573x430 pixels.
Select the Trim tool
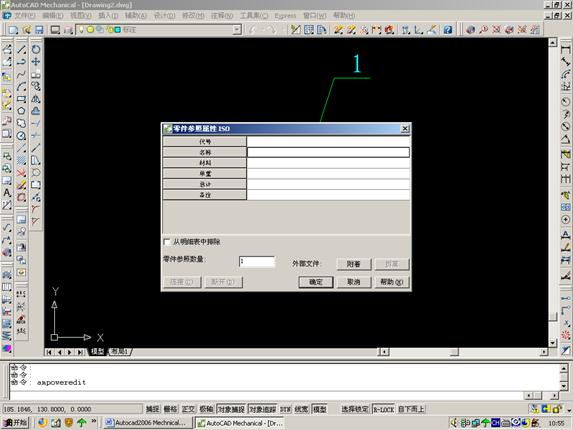(x=36, y=123)
